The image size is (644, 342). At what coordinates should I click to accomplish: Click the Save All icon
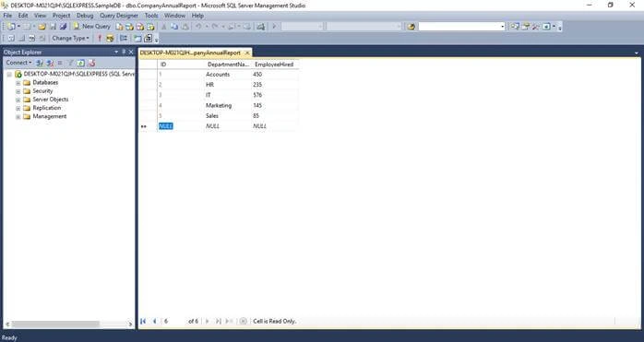click(64, 27)
